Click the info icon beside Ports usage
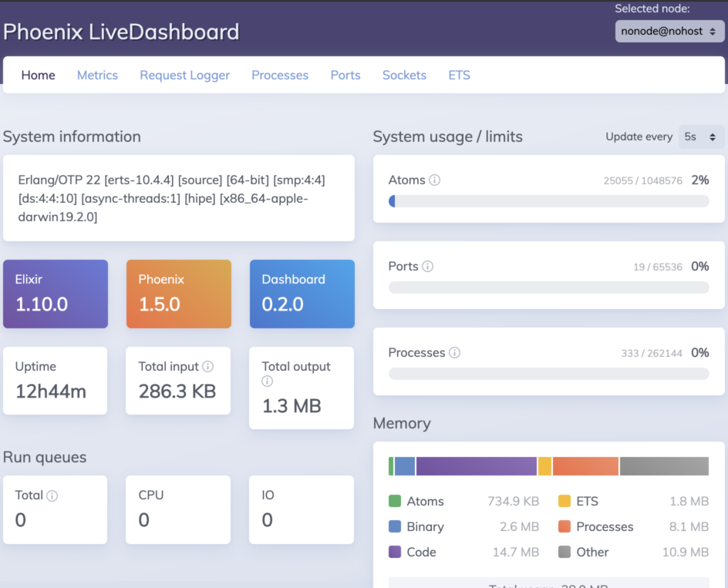 427,267
